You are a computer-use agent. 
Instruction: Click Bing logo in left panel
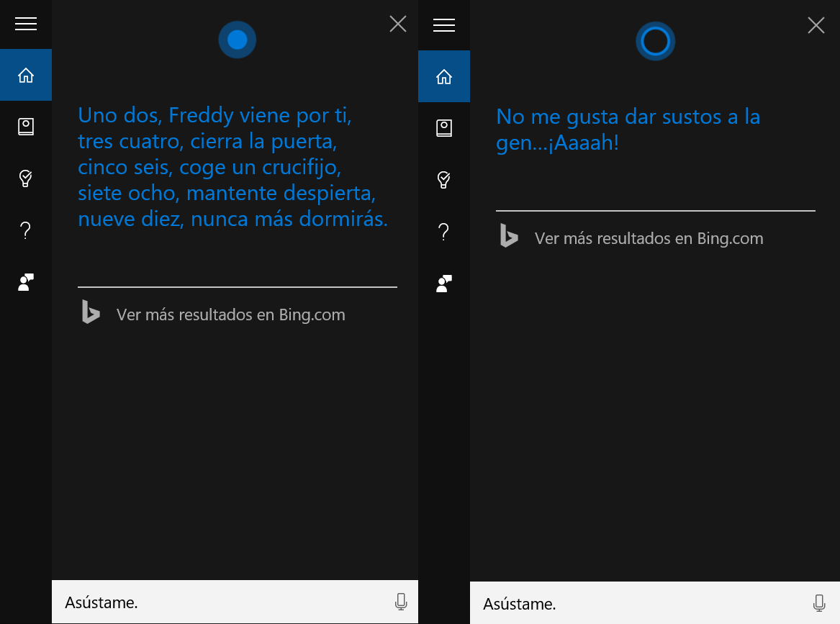tap(91, 312)
